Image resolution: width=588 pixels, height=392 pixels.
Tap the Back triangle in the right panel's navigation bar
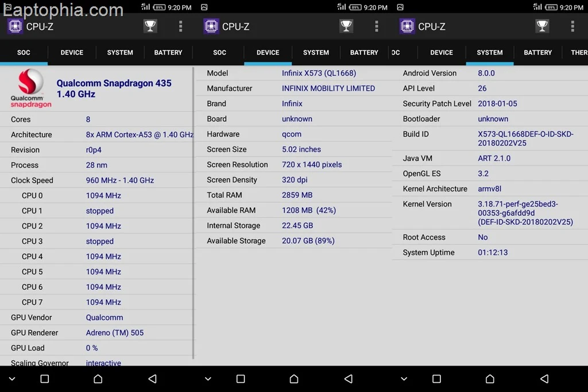tap(544, 379)
